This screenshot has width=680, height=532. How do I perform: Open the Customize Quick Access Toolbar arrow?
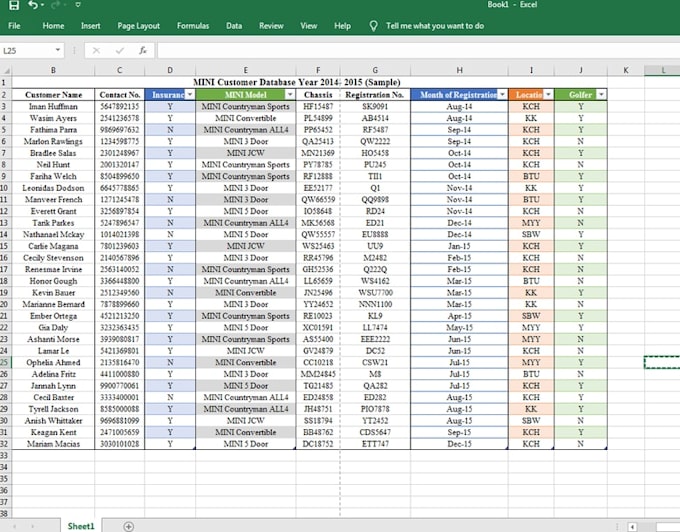(78, 5)
